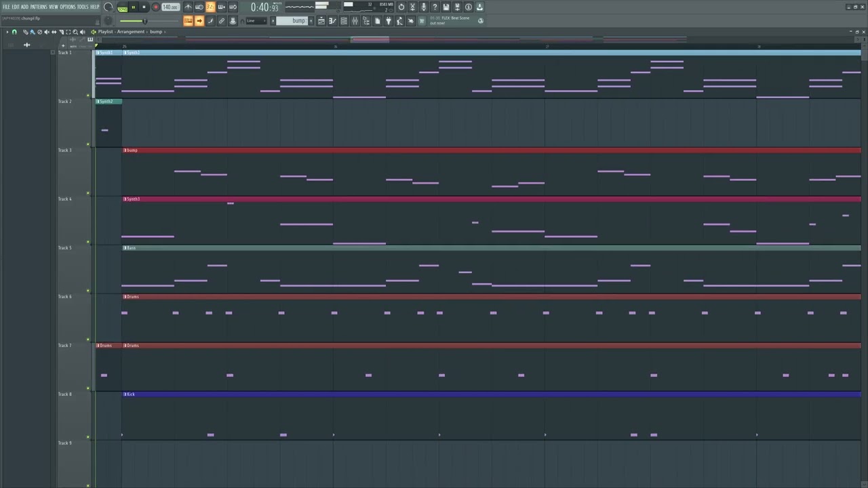Open the plugin picker plug icon
868x488 pixels.
(388, 21)
